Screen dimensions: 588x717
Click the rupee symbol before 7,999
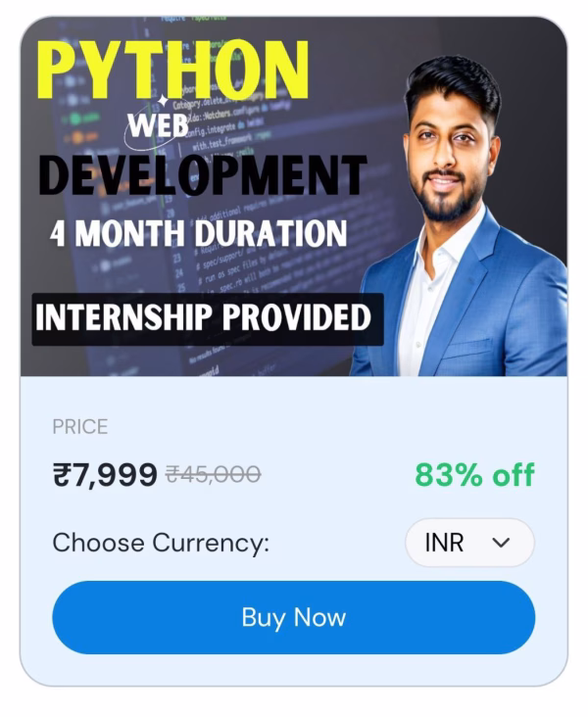62,475
